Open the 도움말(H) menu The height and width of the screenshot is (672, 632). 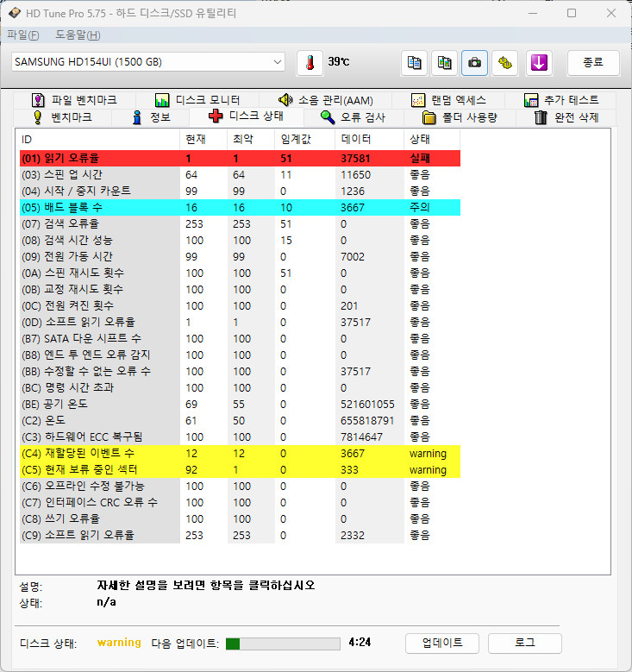pyautogui.click(x=78, y=35)
